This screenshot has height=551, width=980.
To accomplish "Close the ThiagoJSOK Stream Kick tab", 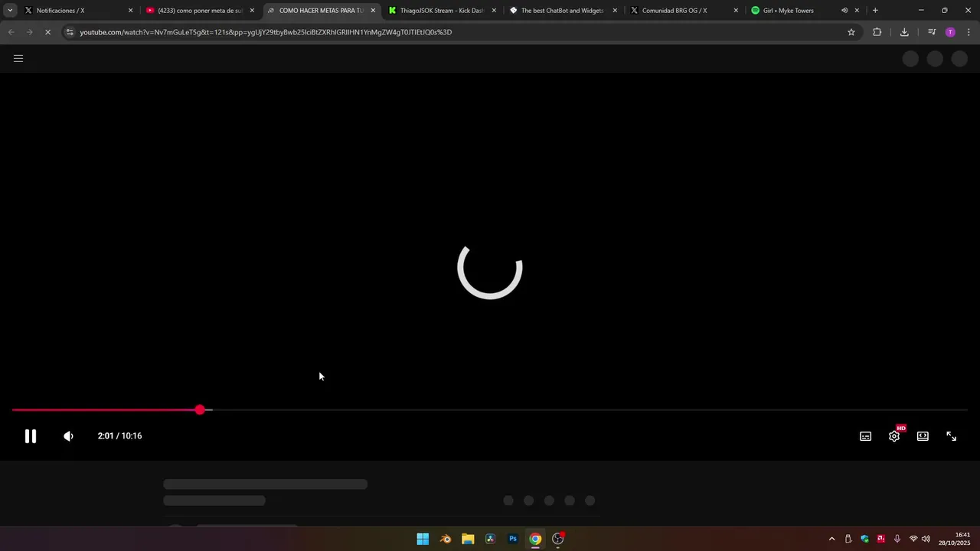I will (494, 11).
